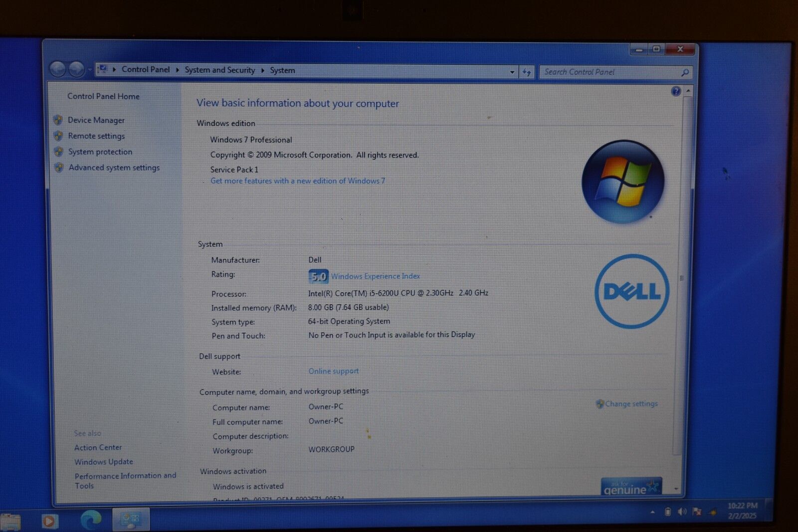This screenshot has width=798, height=532.
Task: Click the Dell logo
Action: tap(632, 291)
